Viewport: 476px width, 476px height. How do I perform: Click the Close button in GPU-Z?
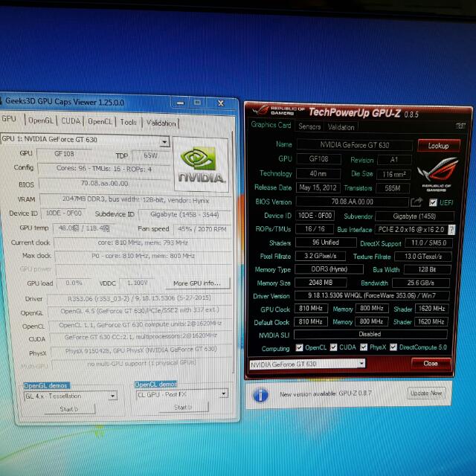(431, 364)
